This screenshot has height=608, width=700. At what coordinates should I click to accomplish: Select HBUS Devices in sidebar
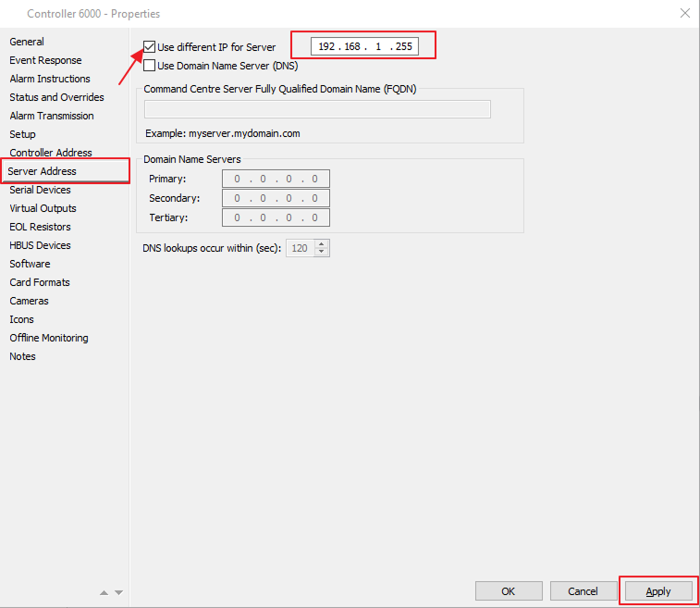pos(40,245)
